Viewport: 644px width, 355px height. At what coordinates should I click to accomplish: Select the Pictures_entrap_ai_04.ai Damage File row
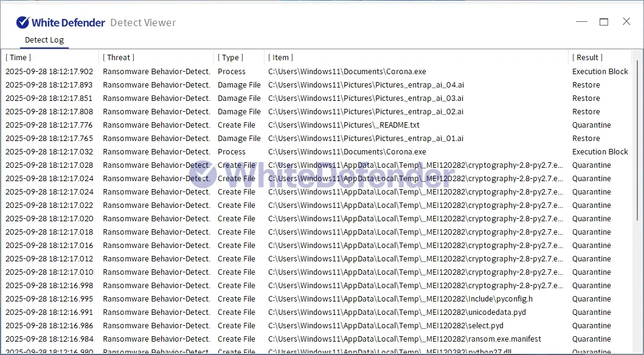[x=365, y=85]
